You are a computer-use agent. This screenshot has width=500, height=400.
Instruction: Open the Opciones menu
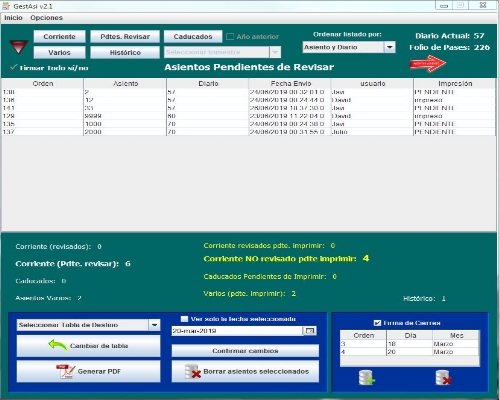(46, 18)
